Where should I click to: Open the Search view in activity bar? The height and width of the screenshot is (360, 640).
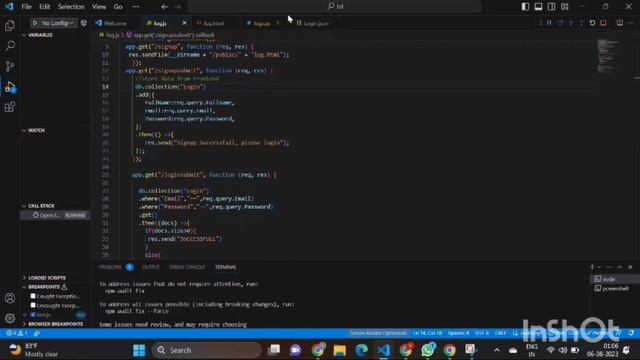coord(10,46)
